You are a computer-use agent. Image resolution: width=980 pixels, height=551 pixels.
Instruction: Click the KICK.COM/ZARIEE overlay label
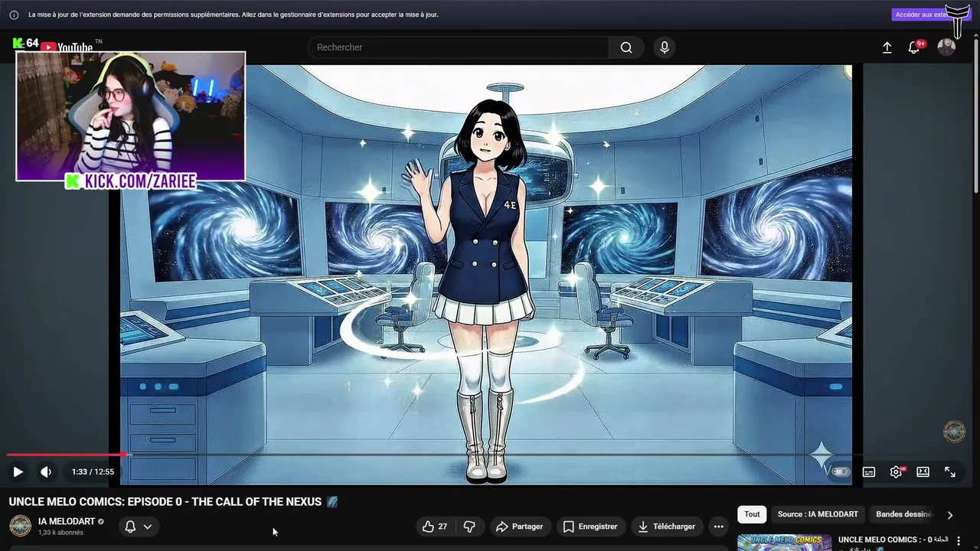point(131,181)
